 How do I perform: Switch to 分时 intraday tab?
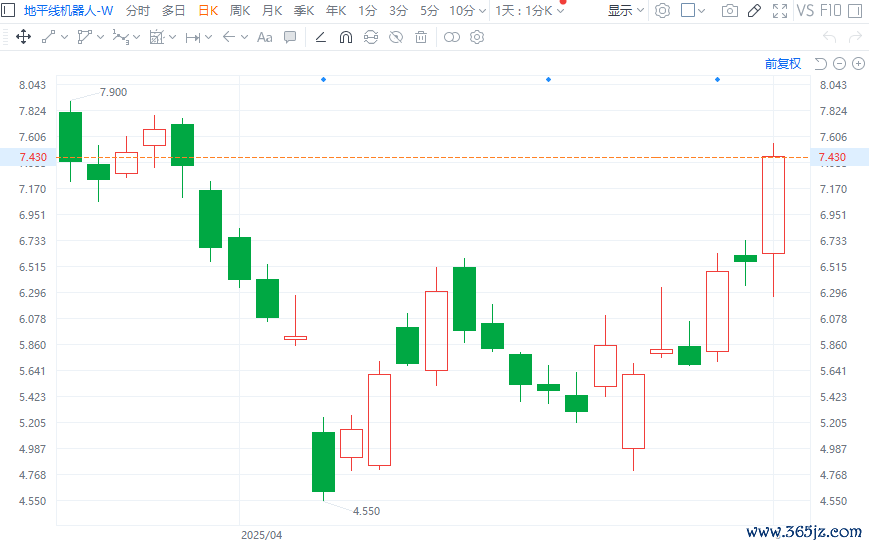click(137, 11)
